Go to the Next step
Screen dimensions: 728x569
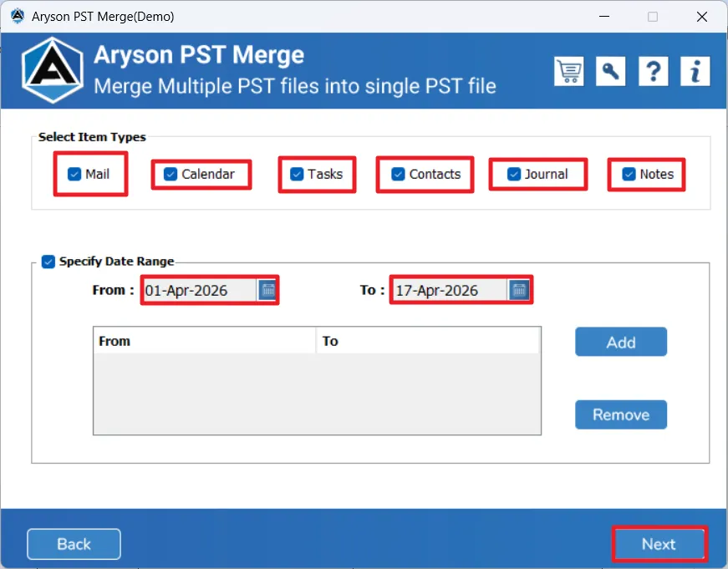[x=659, y=544]
